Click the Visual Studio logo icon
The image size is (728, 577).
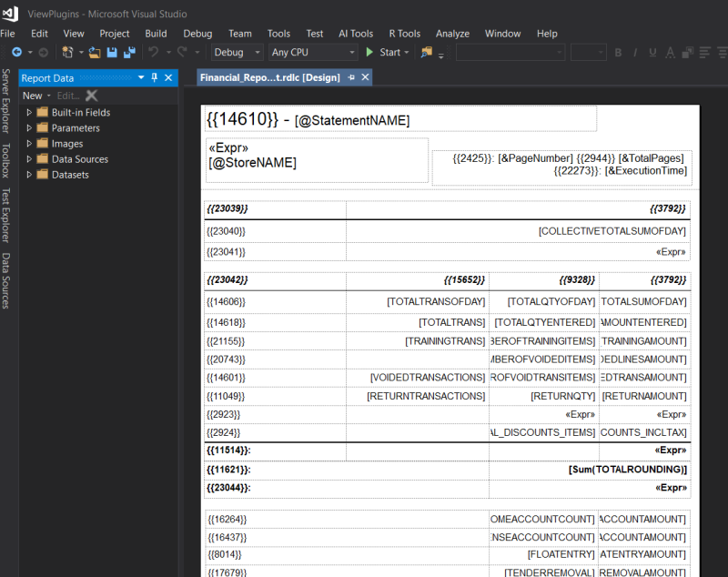10,14
